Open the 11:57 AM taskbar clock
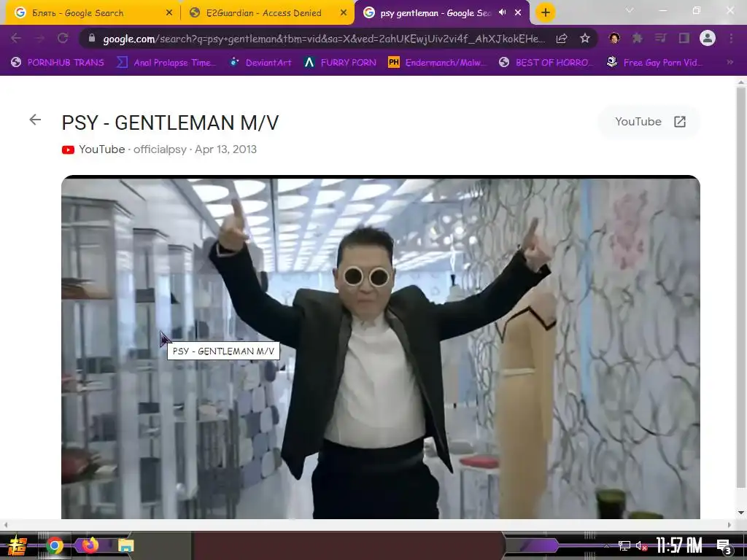The width and height of the screenshot is (747, 560). (x=679, y=545)
